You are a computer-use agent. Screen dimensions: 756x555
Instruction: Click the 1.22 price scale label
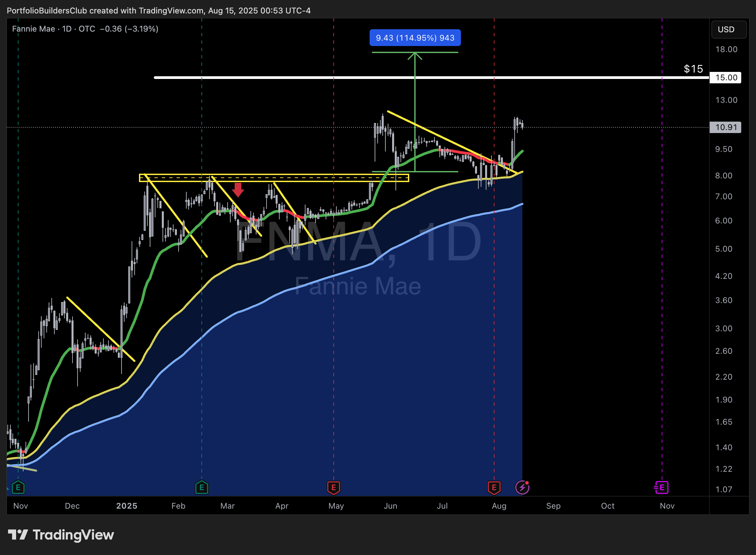pyautogui.click(x=724, y=469)
